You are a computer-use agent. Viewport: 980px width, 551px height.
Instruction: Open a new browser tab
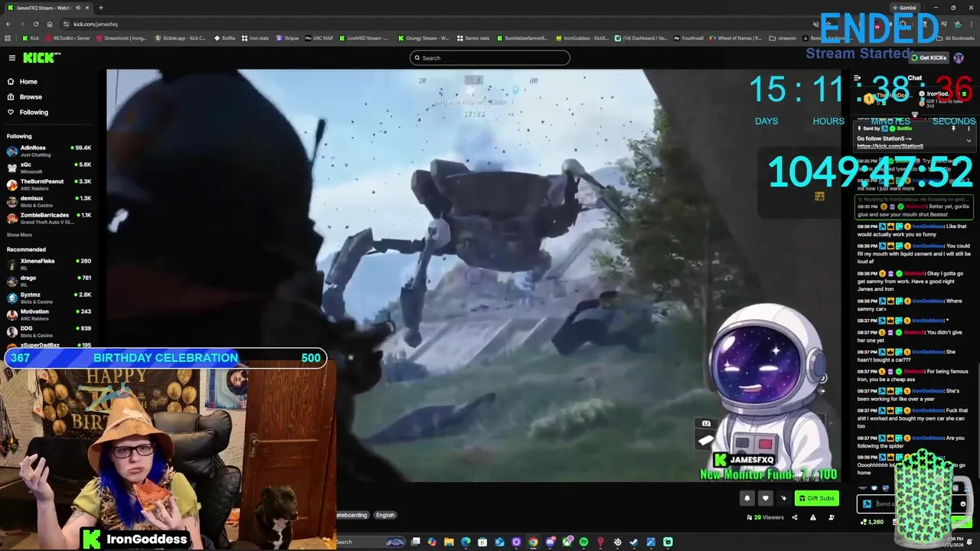pyautogui.click(x=100, y=8)
